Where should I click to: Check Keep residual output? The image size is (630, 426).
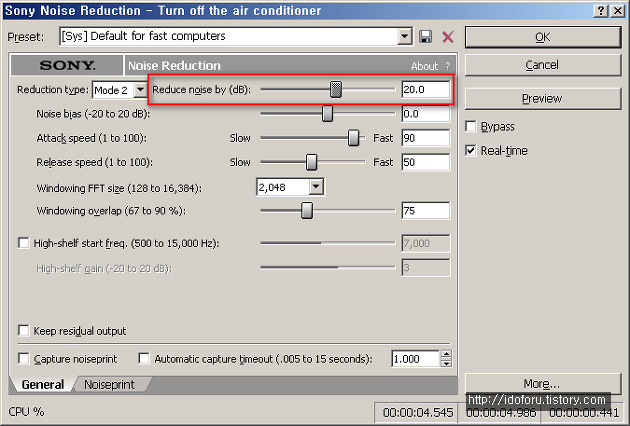24,331
